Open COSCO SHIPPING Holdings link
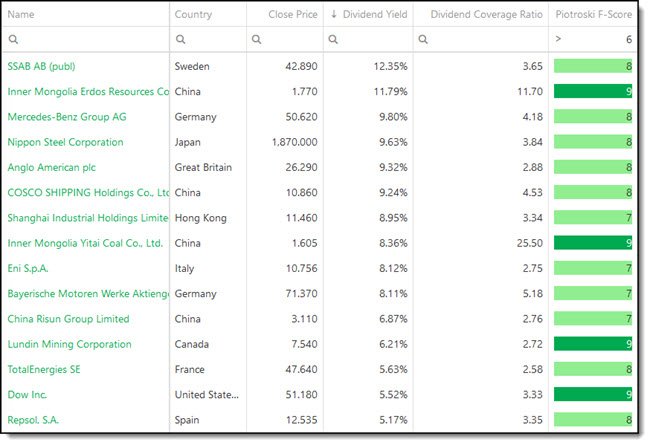This screenshot has height=445, width=650. point(88,193)
